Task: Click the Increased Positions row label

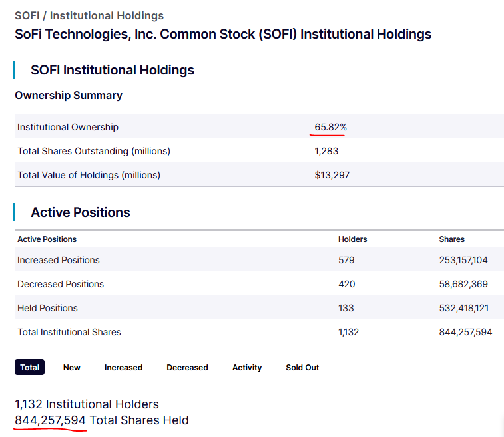Action: pyautogui.click(x=59, y=260)
